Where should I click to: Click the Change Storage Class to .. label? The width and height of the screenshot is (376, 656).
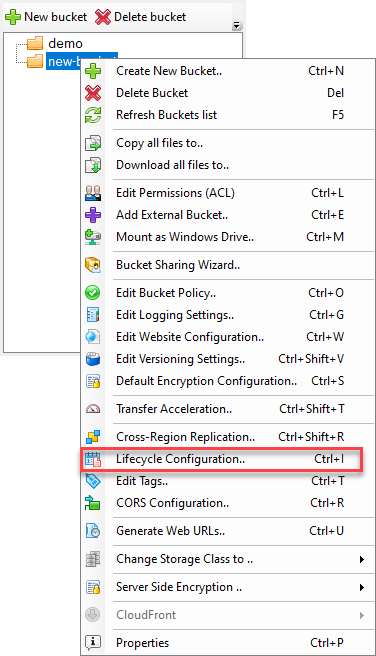(x=184, y=559)
